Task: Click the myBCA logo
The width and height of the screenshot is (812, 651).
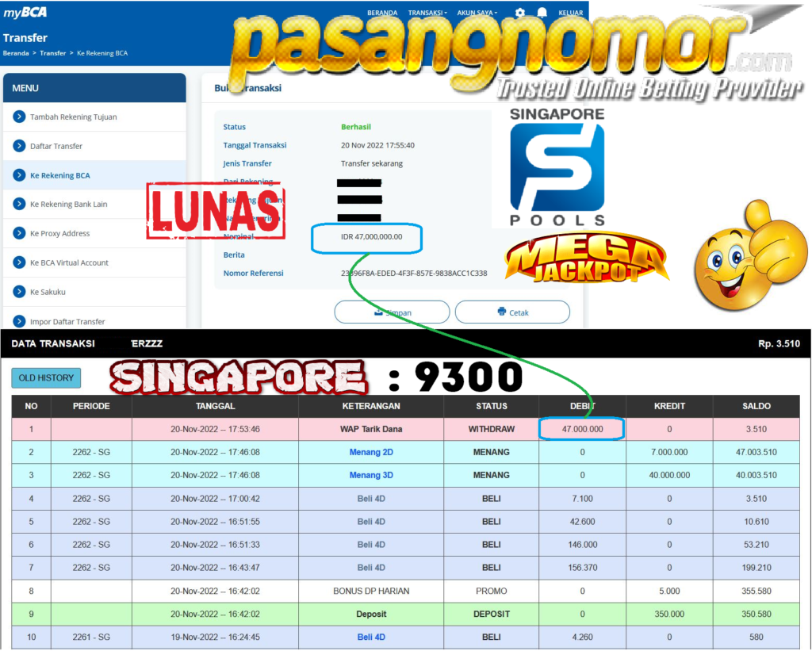Action: (x=25, y=13)
